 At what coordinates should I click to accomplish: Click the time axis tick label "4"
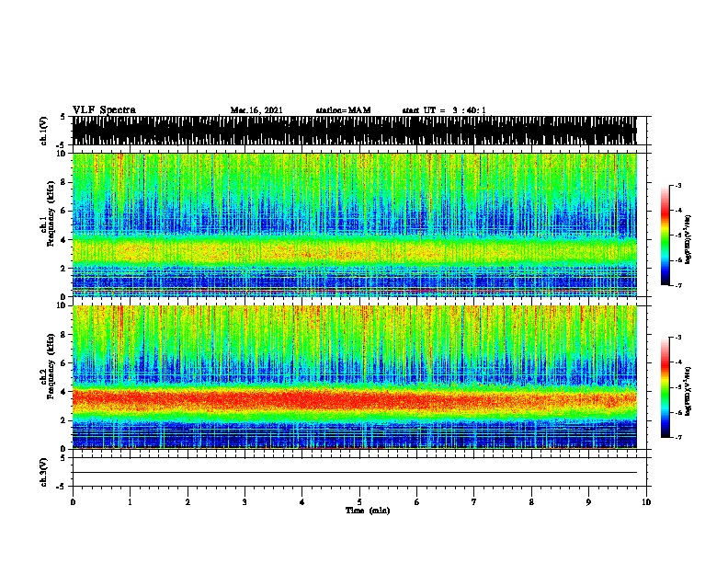click(302, 502)
